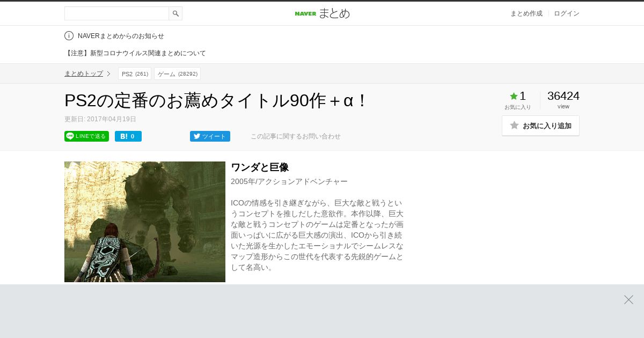Select the PS2 (261) category tag

click(135, 74)
